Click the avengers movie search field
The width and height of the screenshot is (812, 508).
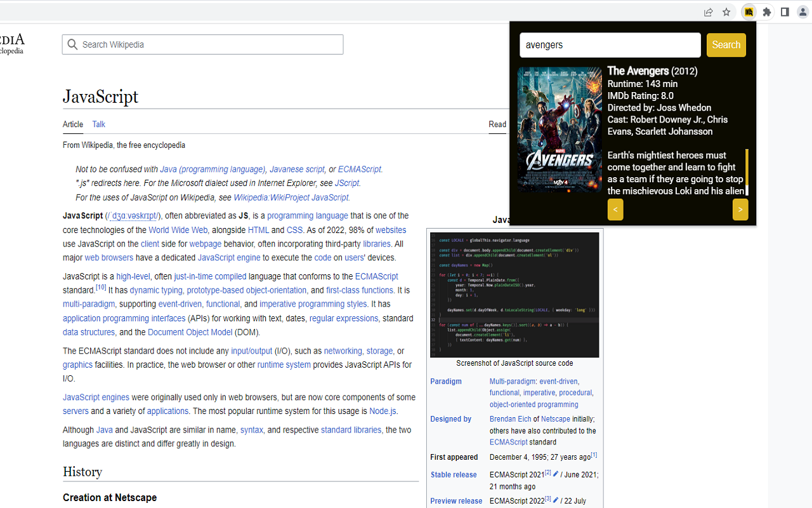[610, 45]
